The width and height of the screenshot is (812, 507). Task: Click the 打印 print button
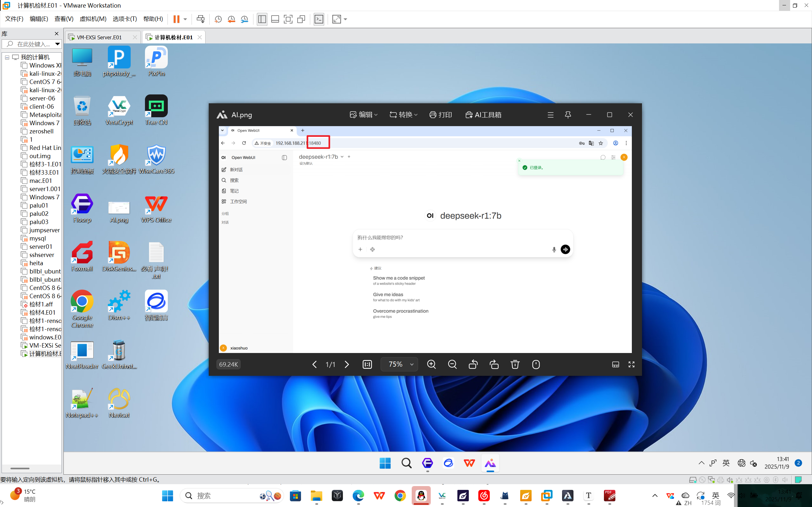(441, 115)
